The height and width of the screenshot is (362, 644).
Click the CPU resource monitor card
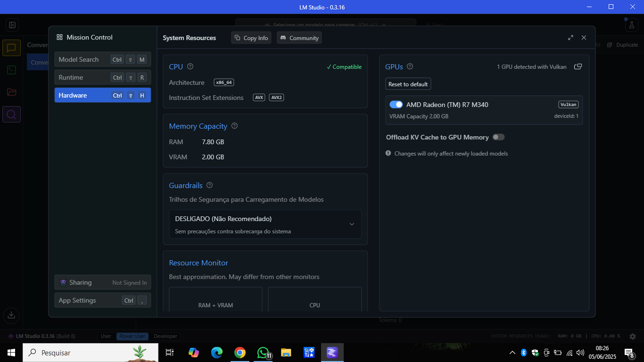tap(315, 299)
